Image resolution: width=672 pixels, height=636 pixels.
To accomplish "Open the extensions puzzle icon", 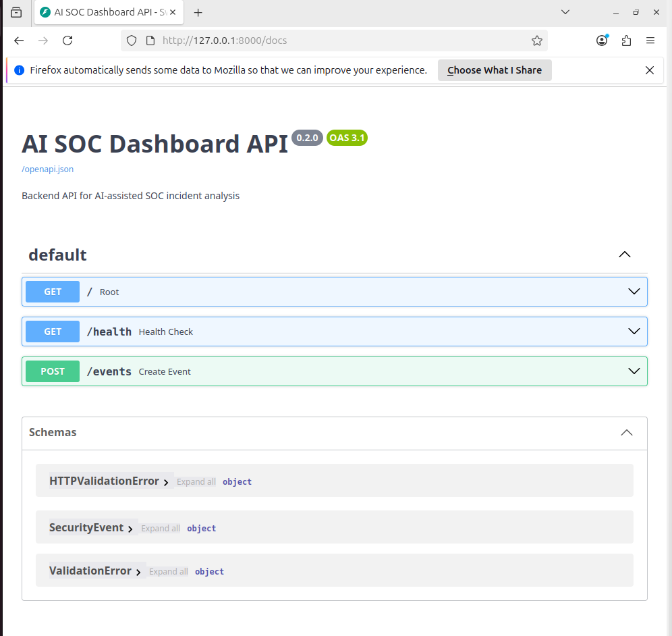I will point(626,41).
